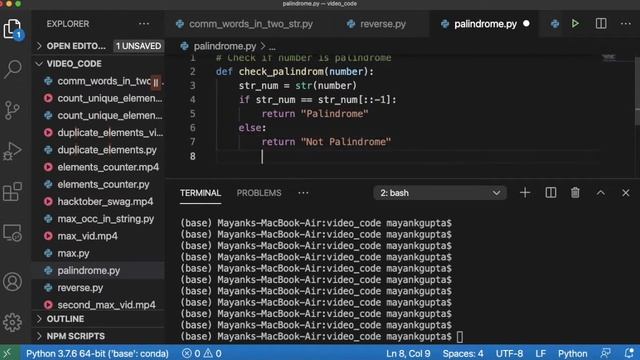Close the terminal panel

[626, 193]
